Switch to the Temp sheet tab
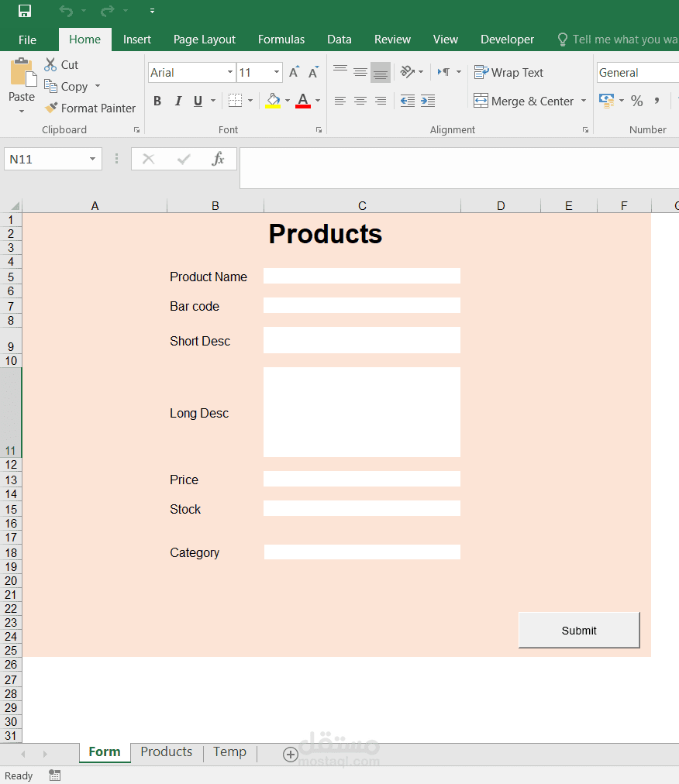 [229, 751]
